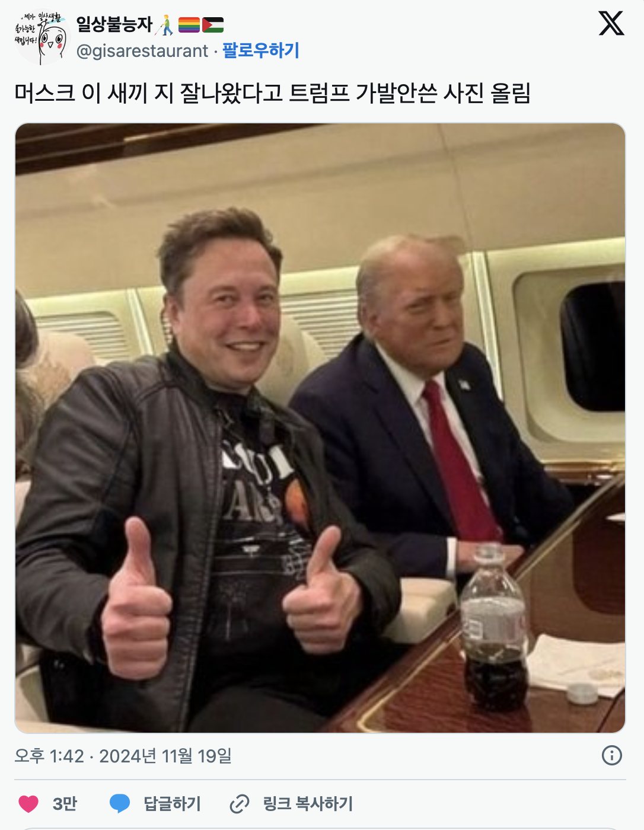Screen dimensions: 644x830
Task: Click the 답글하기 reply label
Action: click(x=173, y=804)
